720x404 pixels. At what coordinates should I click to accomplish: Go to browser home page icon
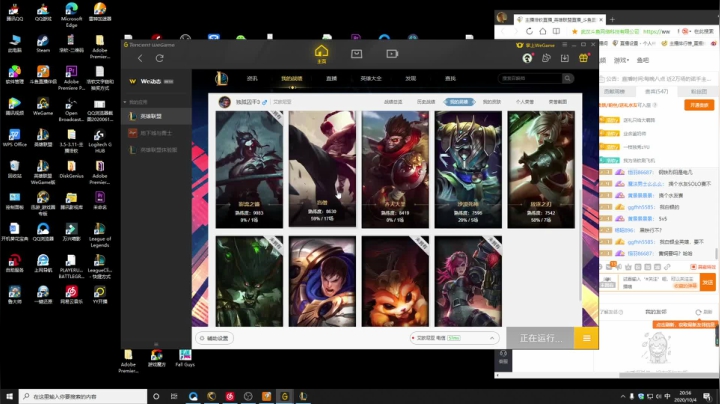click(x=543, y=31)
